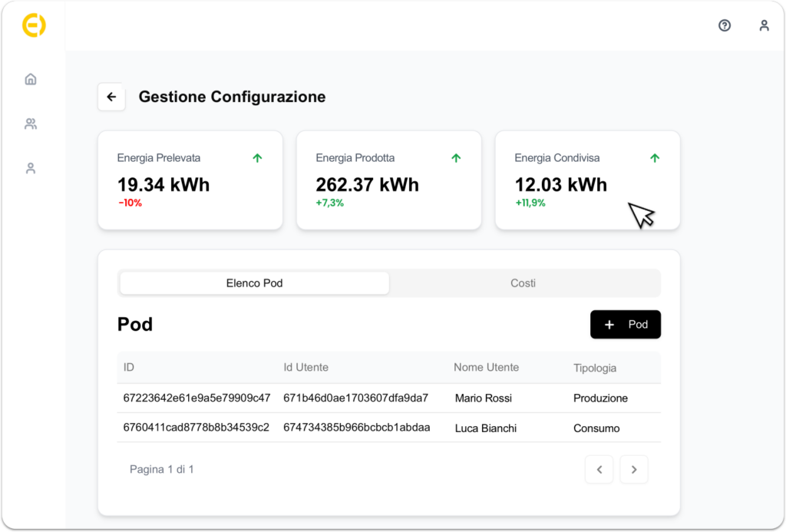Go to the previous table page
The width and height of the screenshot is (786, 532).
(x=599, y=469)
